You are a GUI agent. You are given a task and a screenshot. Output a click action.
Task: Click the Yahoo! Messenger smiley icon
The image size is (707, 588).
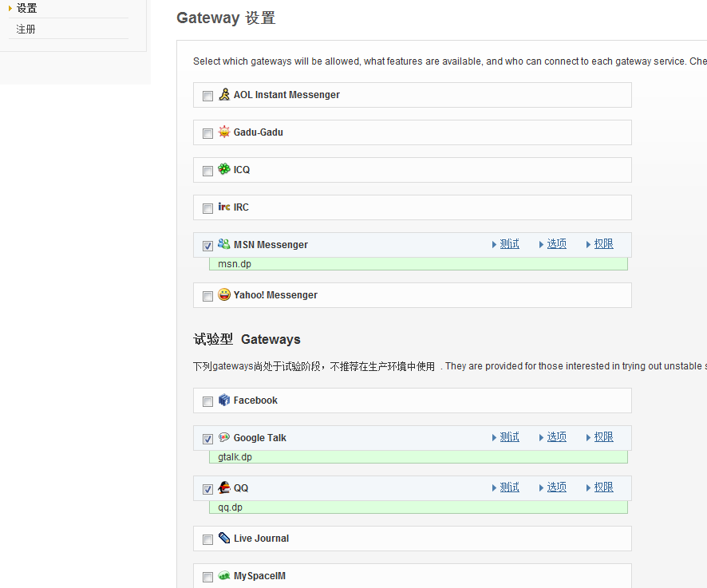click(x=224, y=294)
